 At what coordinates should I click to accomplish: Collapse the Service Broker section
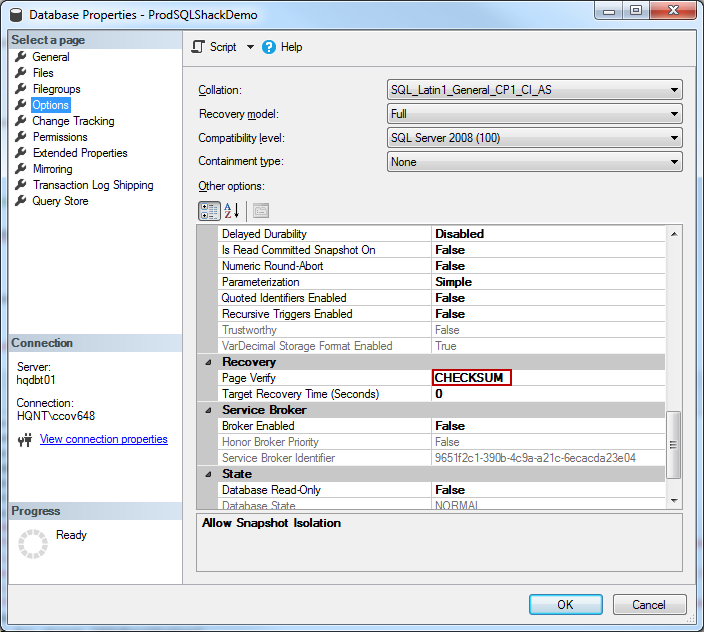coord(209,410)
